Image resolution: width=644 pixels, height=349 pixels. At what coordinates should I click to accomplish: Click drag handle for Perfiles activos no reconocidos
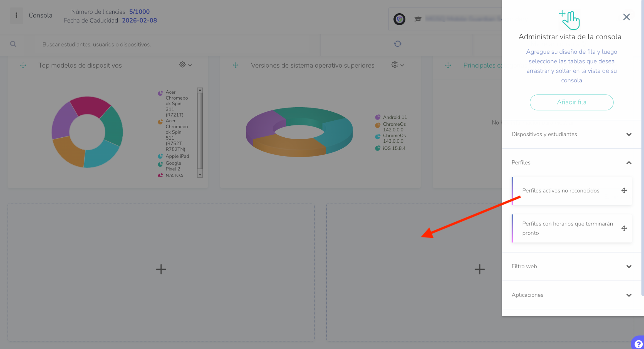pyautogui.click(x=624, y=191)
